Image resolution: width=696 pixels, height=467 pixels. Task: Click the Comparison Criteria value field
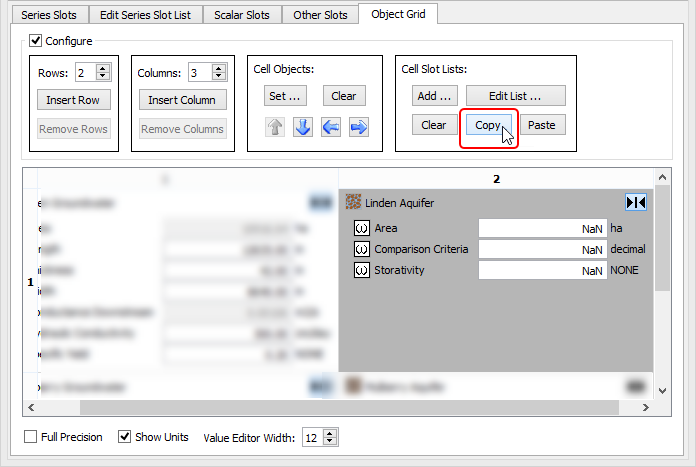pyautogui.click(x=542, y=249)
